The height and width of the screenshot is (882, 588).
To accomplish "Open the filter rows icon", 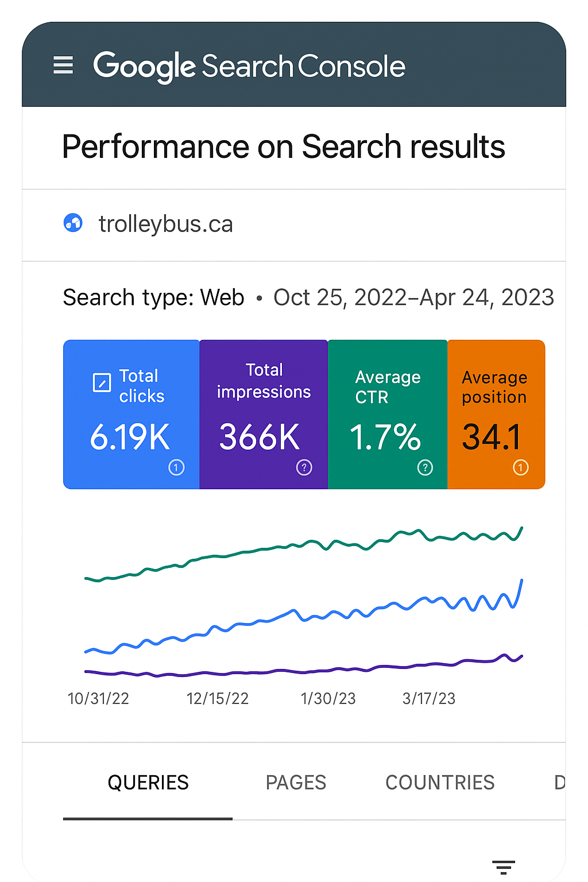I will click(x=503, y=867).
